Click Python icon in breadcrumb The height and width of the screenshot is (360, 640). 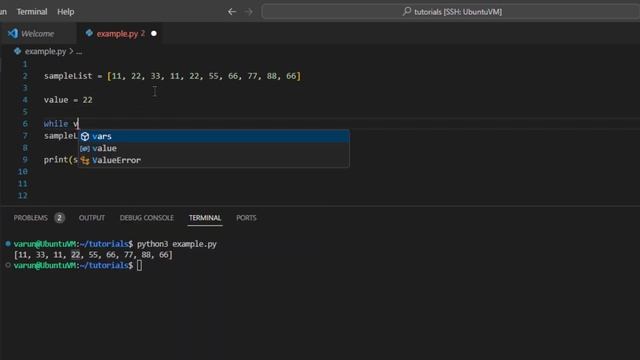(18, 51)
